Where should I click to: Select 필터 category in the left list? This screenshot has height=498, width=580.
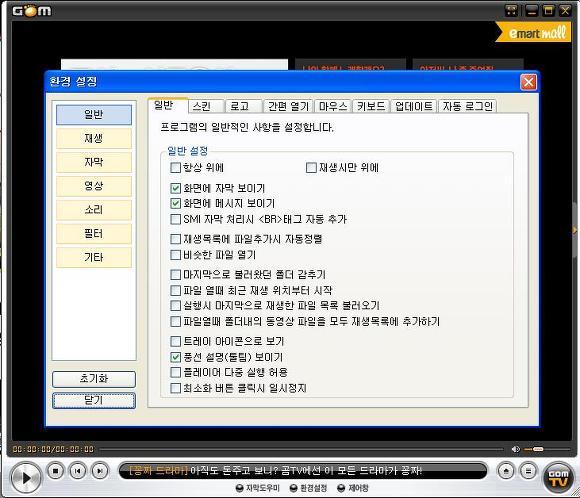click(94, 233)
